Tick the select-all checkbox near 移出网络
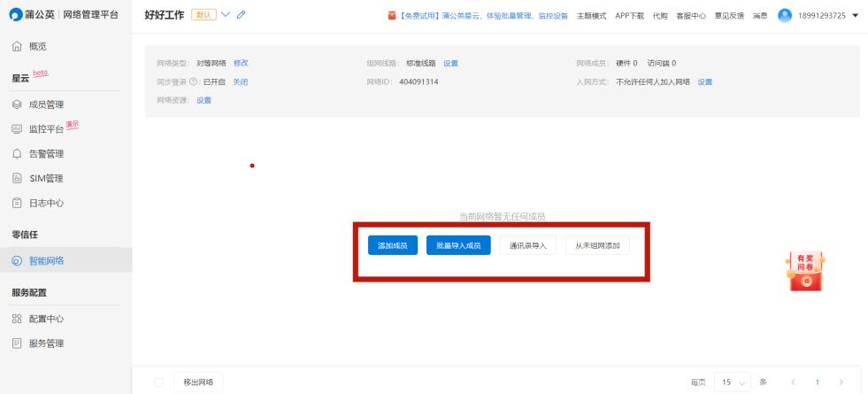The height and width of the screenshot is (394, 868). (159, 382)
